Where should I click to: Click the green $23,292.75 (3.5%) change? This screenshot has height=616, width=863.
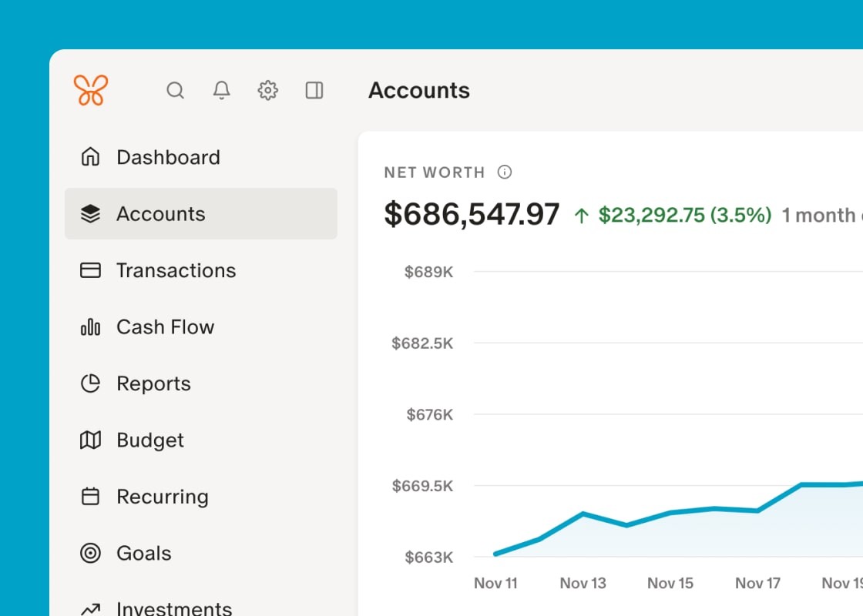click(685, 215)
